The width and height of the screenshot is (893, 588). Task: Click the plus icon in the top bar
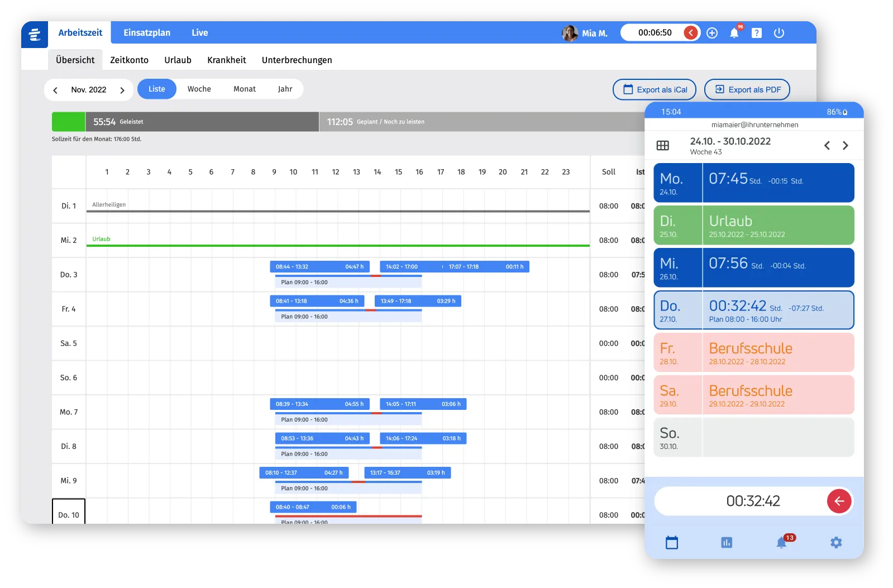click(x=712, y=33)
